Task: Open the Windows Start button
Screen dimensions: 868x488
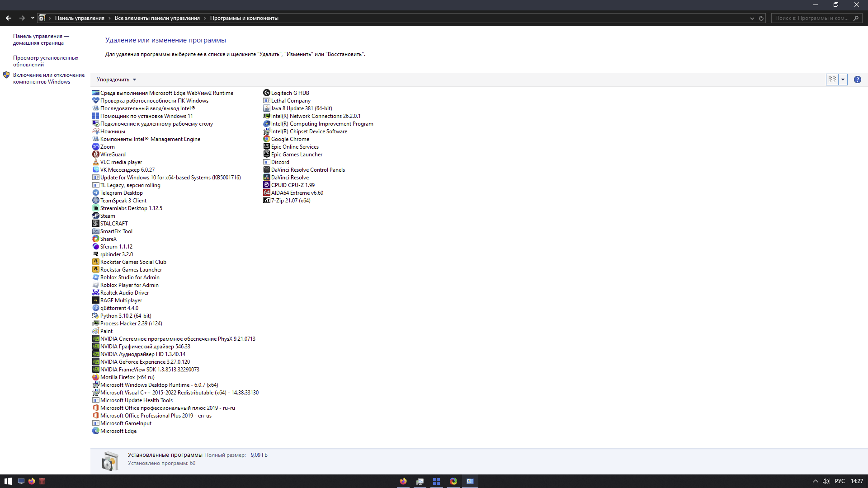Action: pos(8,481)
